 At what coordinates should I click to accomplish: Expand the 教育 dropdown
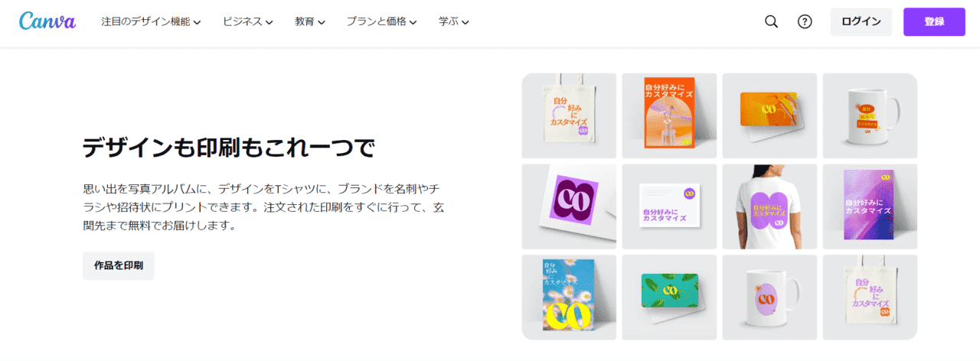[310, 22]
